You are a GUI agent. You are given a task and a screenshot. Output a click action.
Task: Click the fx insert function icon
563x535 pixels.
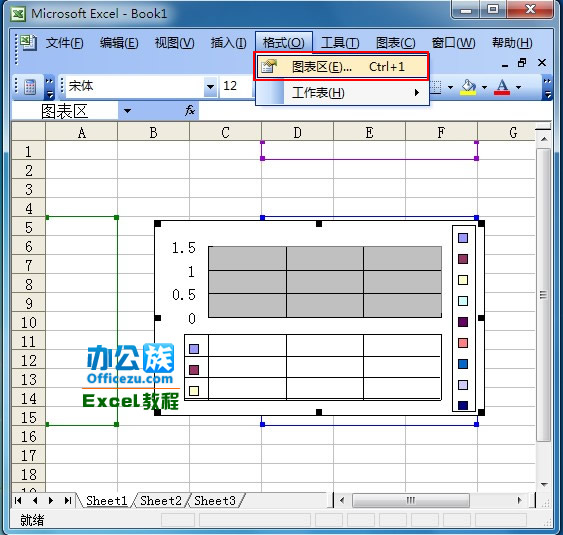(x=190, y=111)
